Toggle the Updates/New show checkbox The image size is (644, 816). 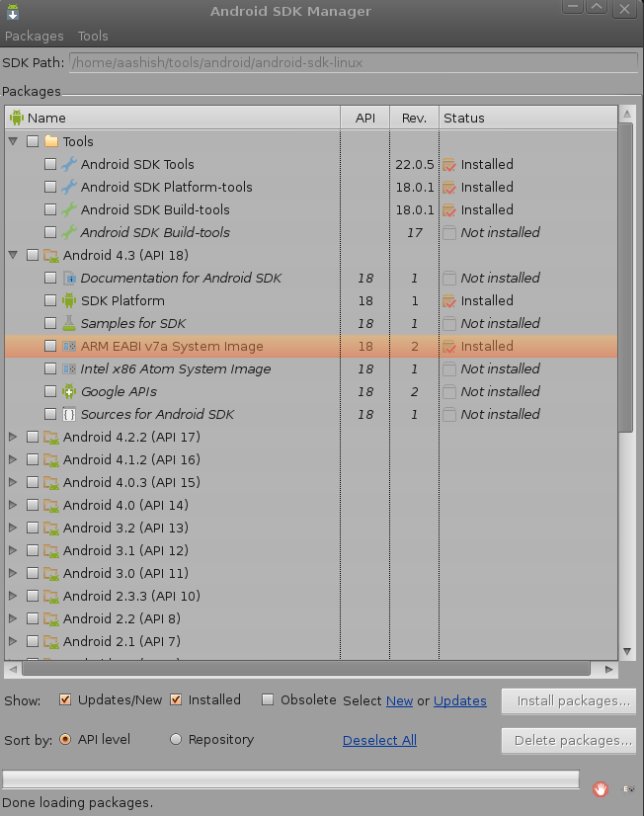(65, 700)
